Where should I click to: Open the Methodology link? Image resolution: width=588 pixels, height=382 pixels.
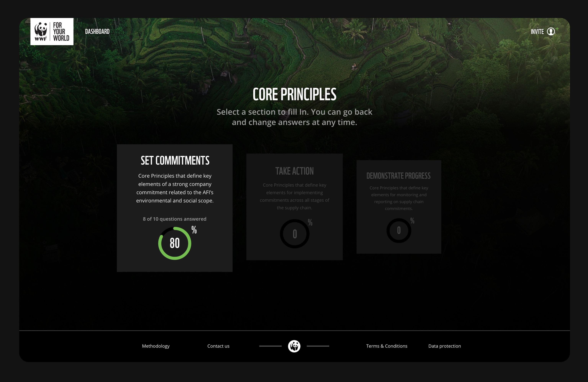point(156,346)
